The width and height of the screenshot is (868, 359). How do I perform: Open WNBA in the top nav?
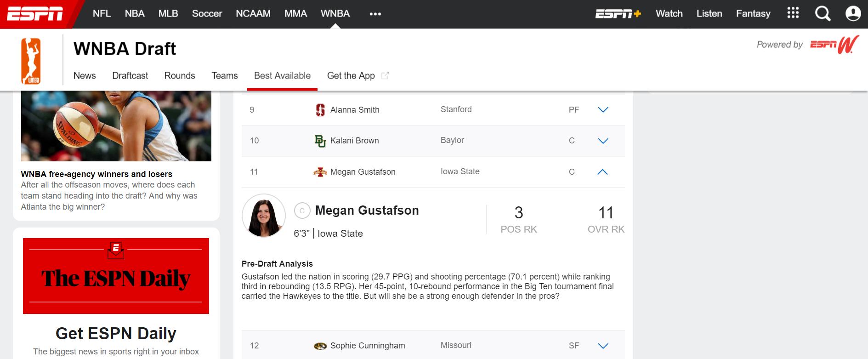(x=335, y=14)
